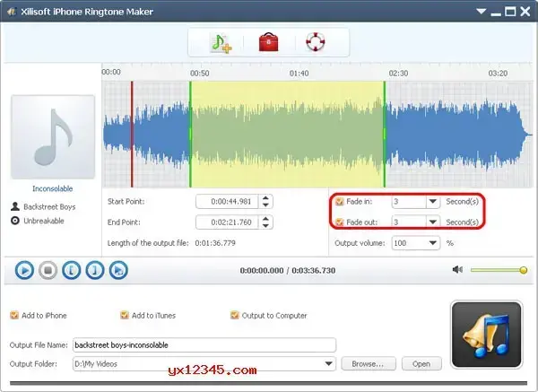
Task: Open the red toolbox icon
Action: point(268,42)
